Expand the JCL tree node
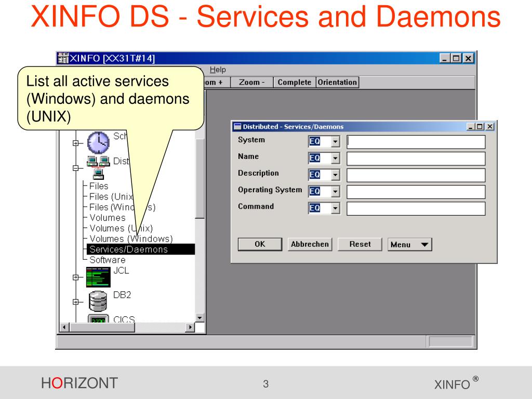This screenshot has height=399, width=532. (x=76, y=277)
